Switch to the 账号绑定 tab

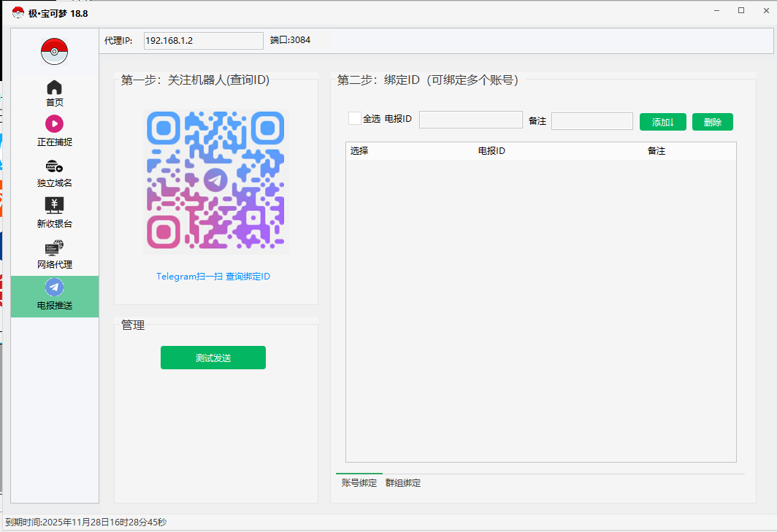359,483
